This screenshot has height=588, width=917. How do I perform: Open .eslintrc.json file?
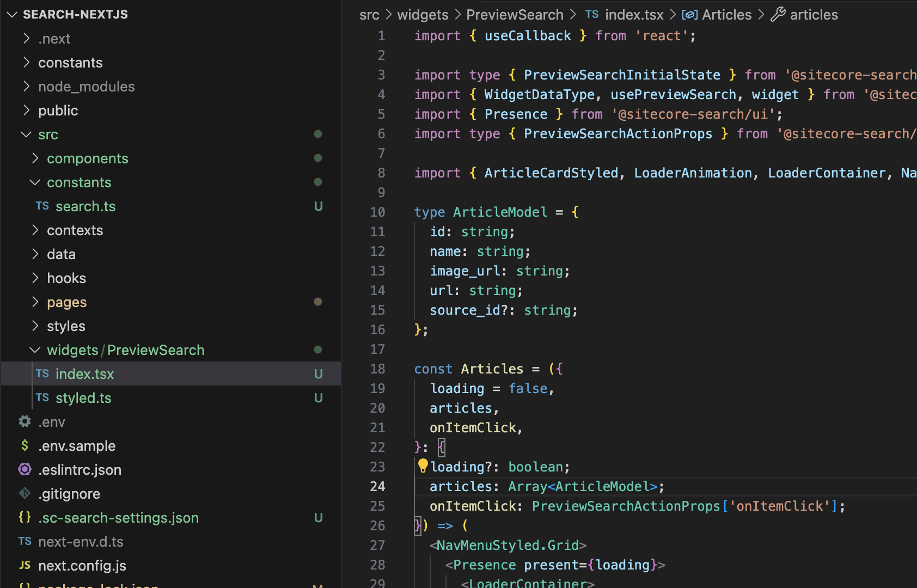[80, 470]
